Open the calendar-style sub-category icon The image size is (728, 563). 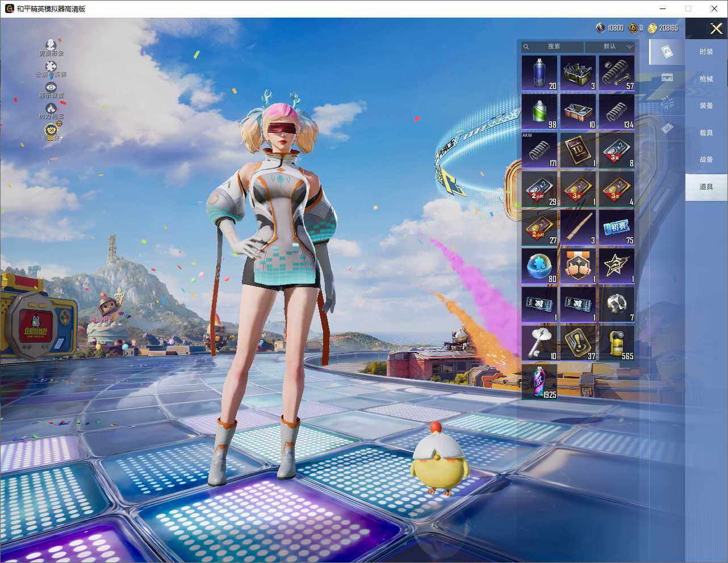(x=667, y=77)
